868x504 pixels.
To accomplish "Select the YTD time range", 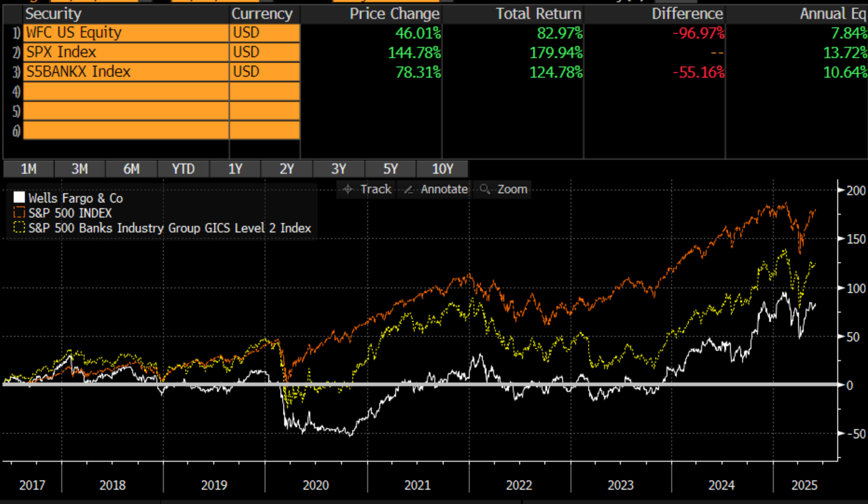I will (x=183, y=169).
